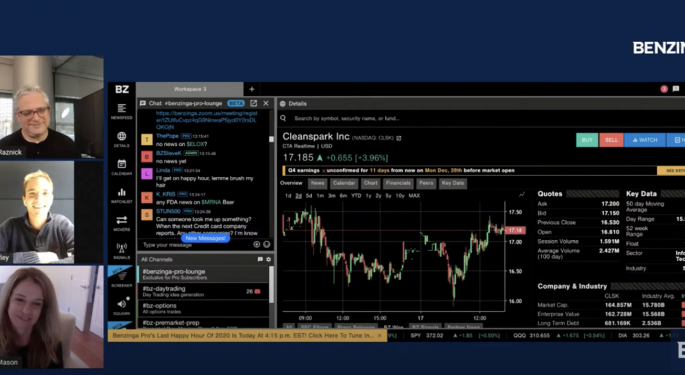Add a new workspace tab
The image size is (685, 375).
(252, 89)
